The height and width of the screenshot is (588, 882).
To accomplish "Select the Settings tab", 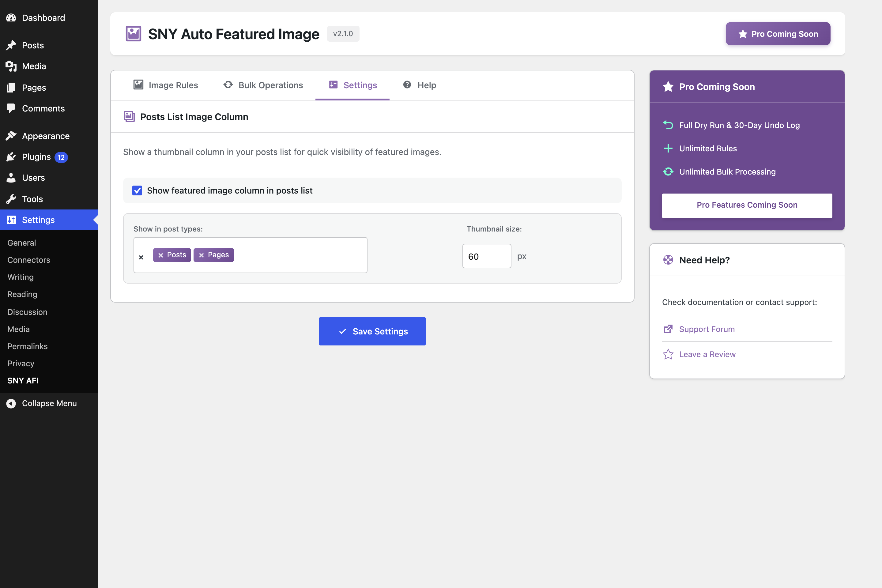I will (352, 85).
